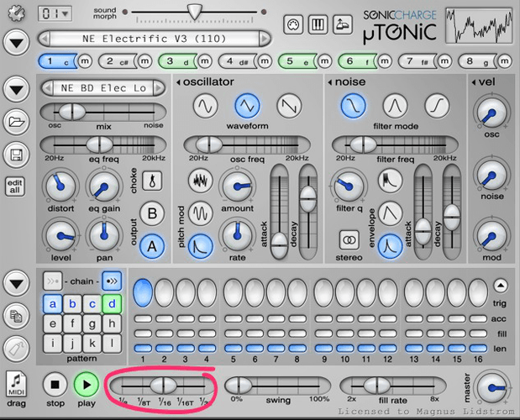
Task: Select the sine pitch mod icon
Action: (201, 213)
